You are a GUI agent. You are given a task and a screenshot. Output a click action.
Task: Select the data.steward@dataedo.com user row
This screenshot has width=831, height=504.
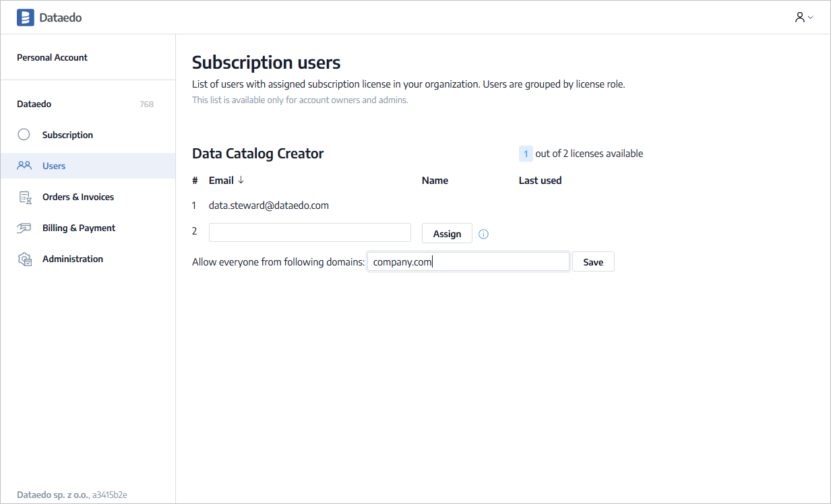click(269, 206)
